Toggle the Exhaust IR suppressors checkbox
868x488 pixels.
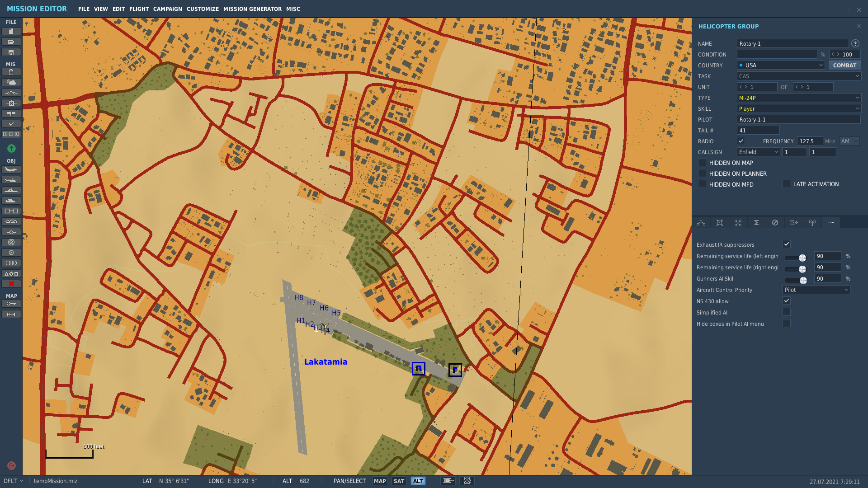pos(787,244)
